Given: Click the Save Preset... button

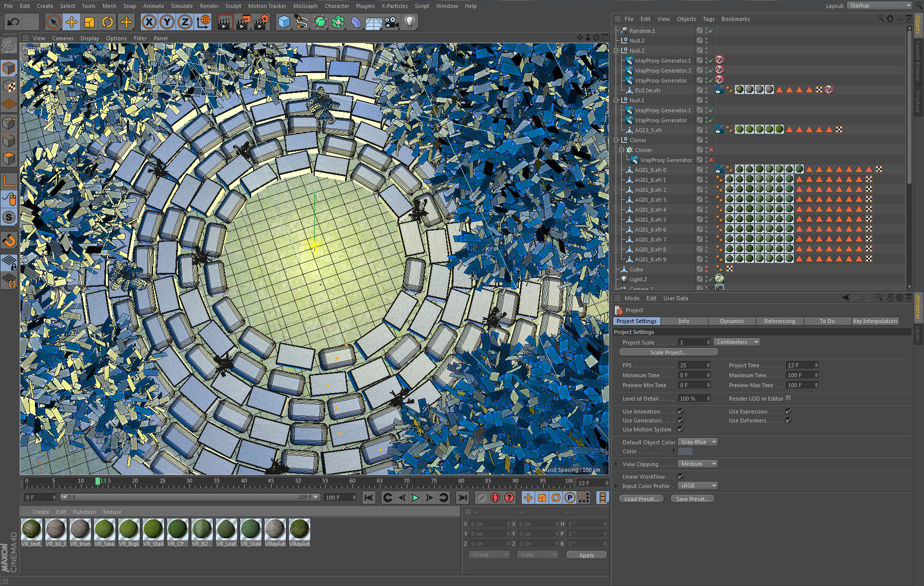Looking at the screenshot, I should click(x=692, y=499).
